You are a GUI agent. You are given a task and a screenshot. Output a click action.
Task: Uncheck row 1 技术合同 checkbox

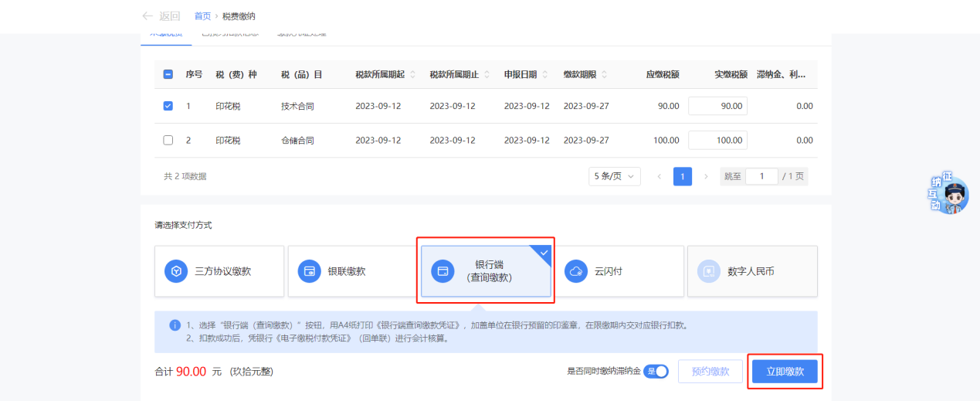(168, 106)
